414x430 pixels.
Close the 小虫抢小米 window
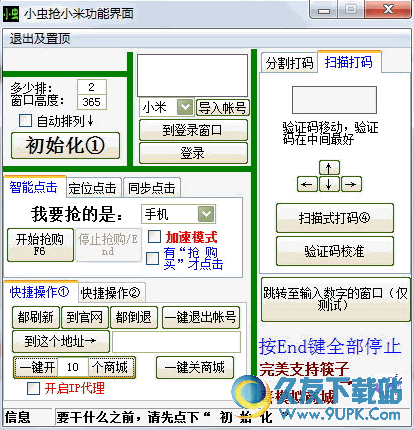(388, 9)
